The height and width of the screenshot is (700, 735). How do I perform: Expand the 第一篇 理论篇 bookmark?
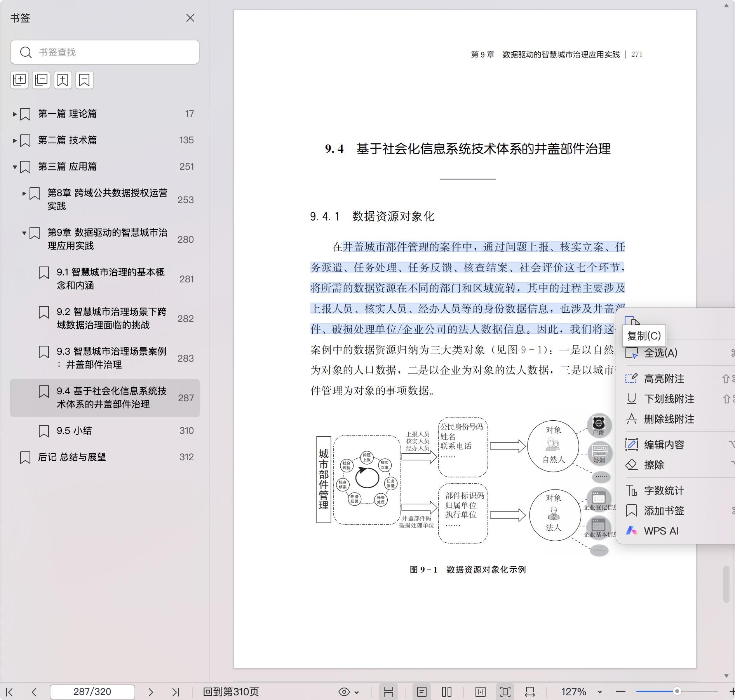(15, 114)
